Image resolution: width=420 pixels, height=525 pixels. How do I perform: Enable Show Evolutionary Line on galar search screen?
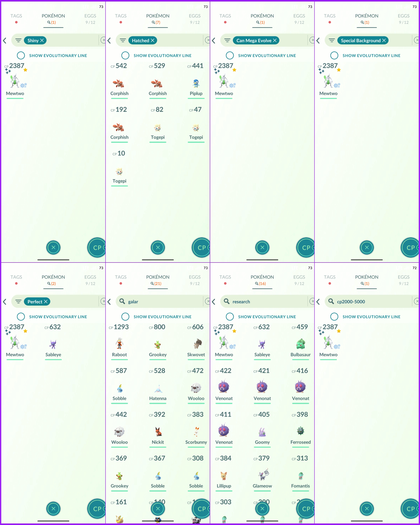click(125, 317)
